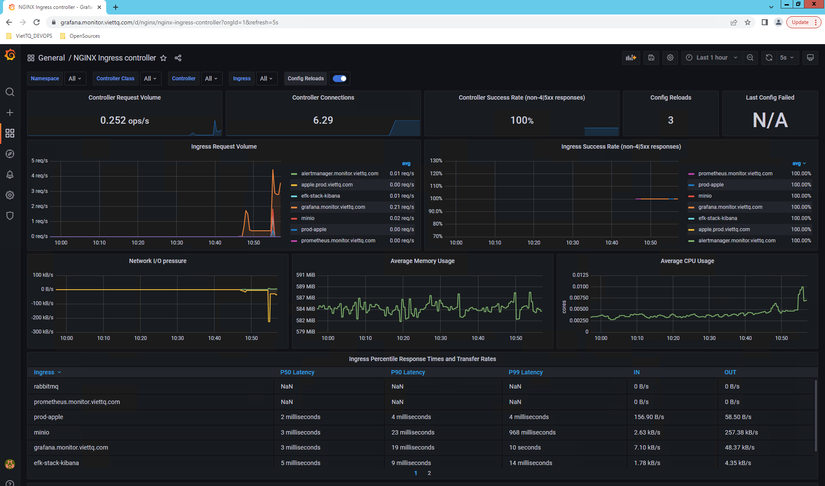
Task: Open dashboard settings gear in top toolbar
Action: click(x=670, y=58)
